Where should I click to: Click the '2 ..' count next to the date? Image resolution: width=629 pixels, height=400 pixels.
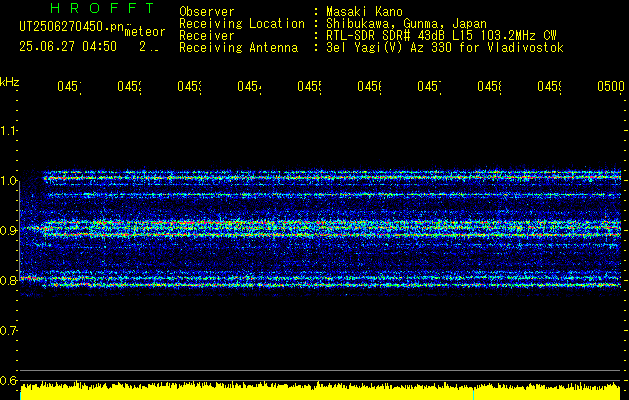[149, 47]
